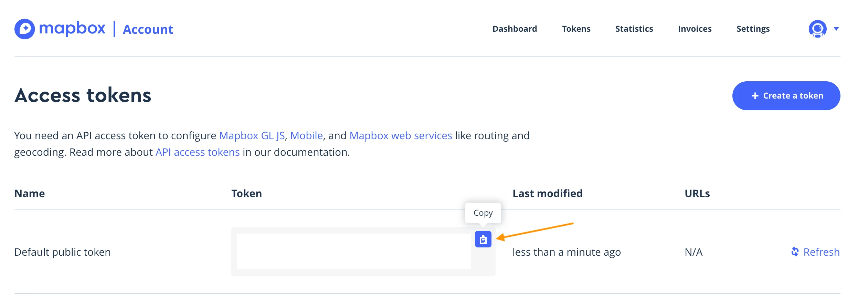
Task: Click the plus icon in Create a token
Action: click(755, 96)
